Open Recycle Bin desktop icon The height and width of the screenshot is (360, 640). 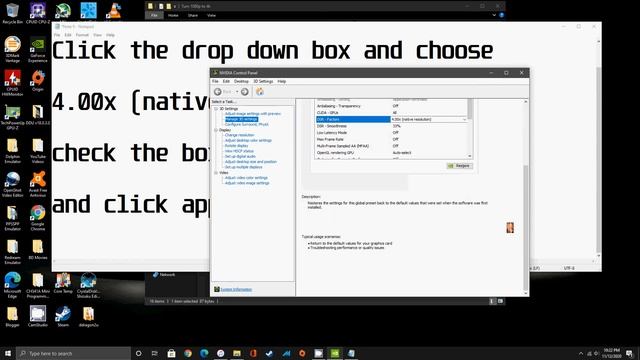[x=12, y=13]
